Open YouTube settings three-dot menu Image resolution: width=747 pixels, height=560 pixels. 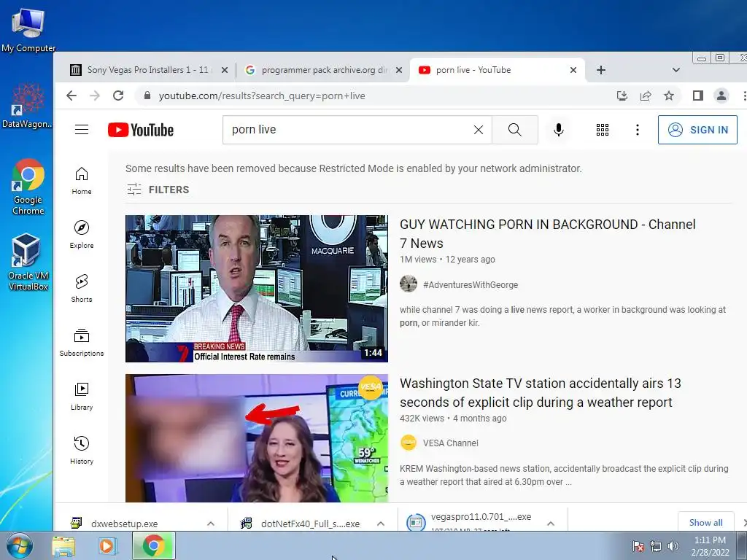638,130
